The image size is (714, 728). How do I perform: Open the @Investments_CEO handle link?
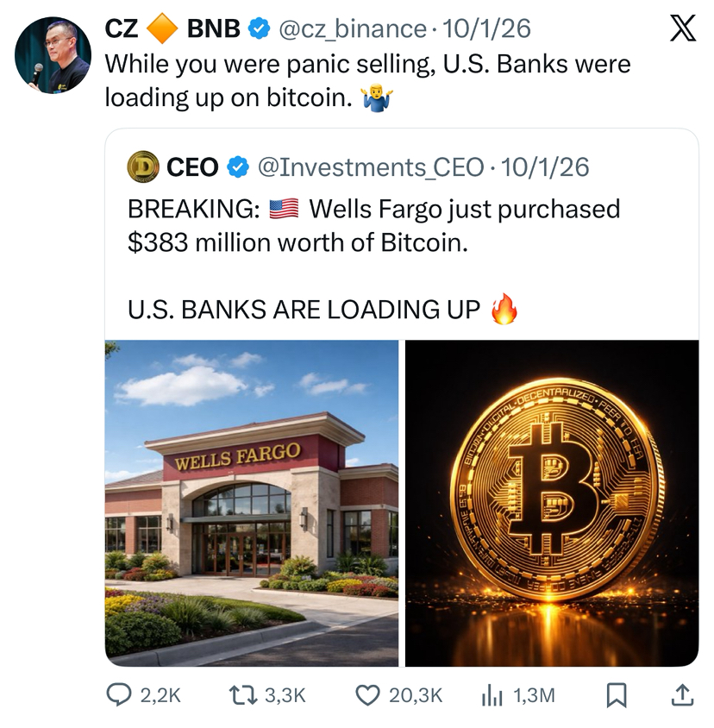click(x=371, y=166)
